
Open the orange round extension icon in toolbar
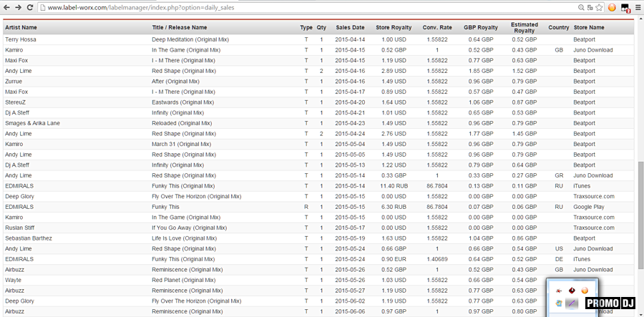[x=613, y=7]
